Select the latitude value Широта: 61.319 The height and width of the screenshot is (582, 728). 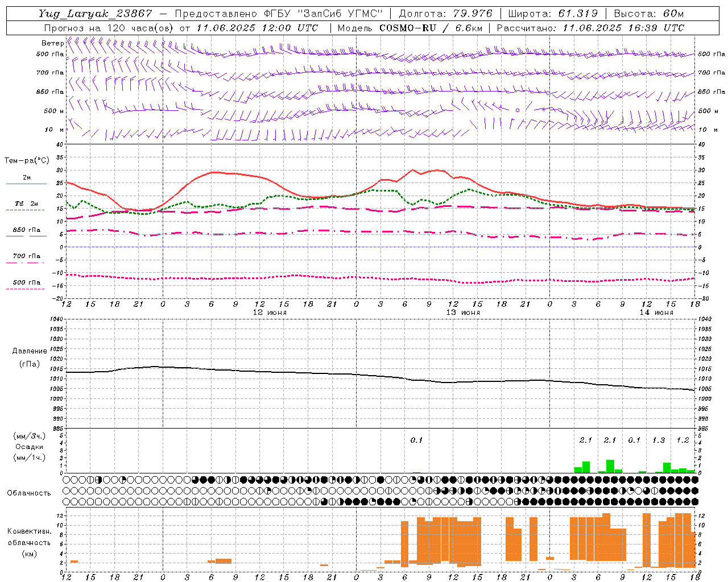tap(553, 14)
